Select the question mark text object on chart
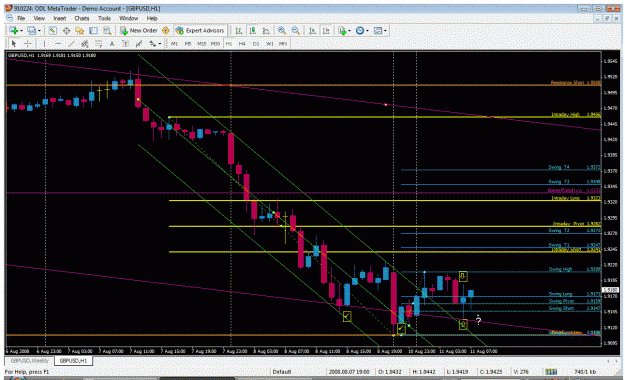The width and height of the screenshot is (625, 380). point(478,320)
